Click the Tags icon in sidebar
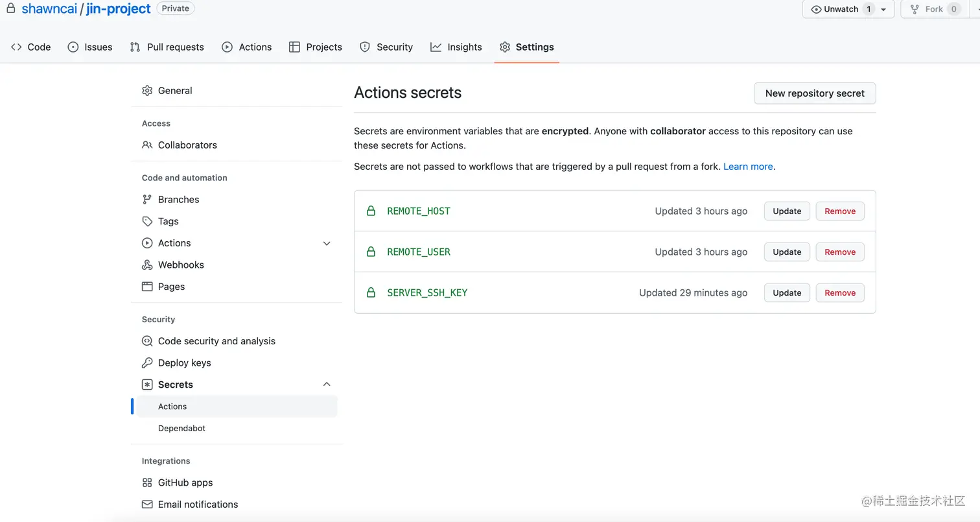This screenshot has height=522, width=980. [147, 221]
